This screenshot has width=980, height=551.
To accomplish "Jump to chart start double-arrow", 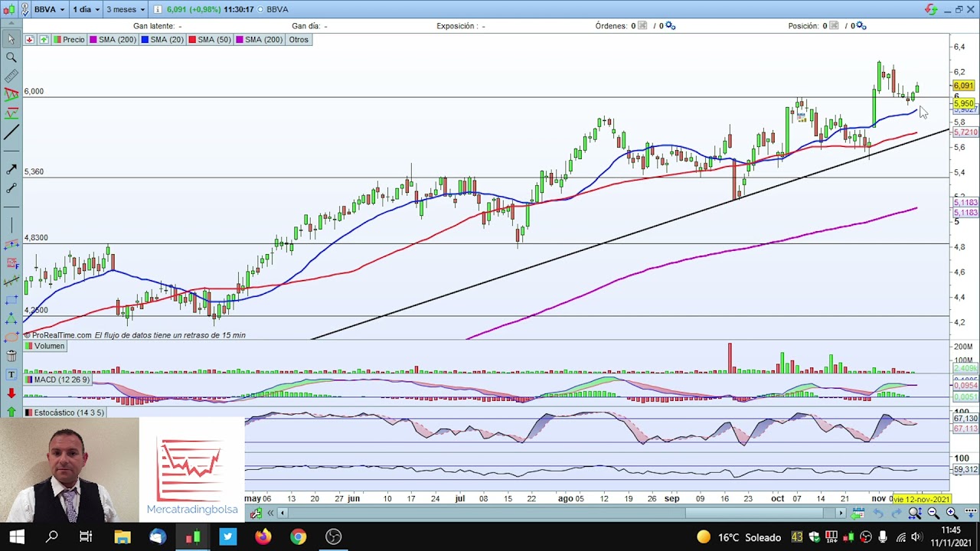I will pyautogui.click(x=270, y=514).
